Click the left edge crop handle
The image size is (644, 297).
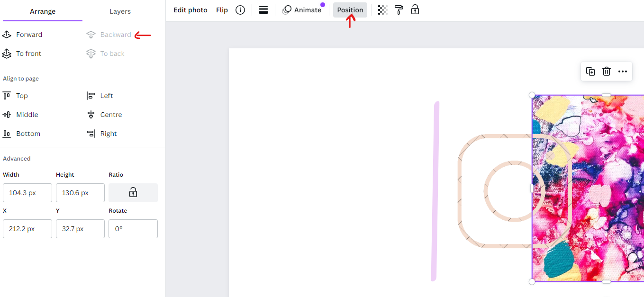coord(532,189)
